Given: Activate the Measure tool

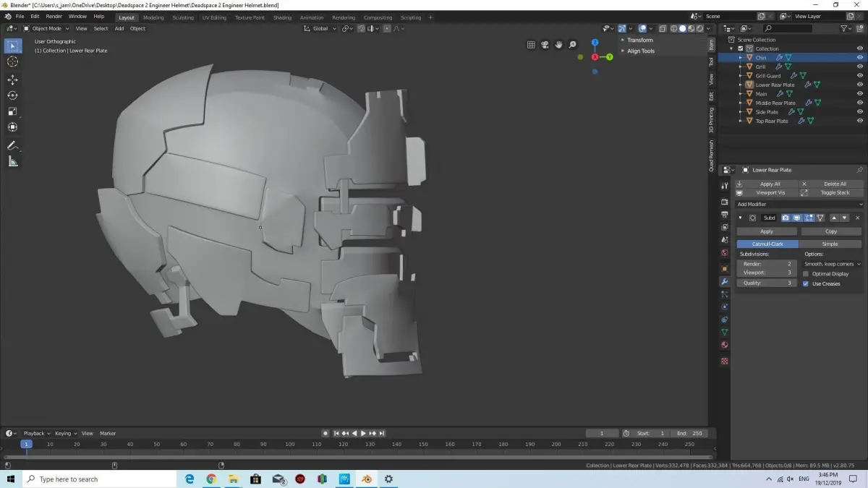Looking at the screenshot, I should tap(12, 161).
